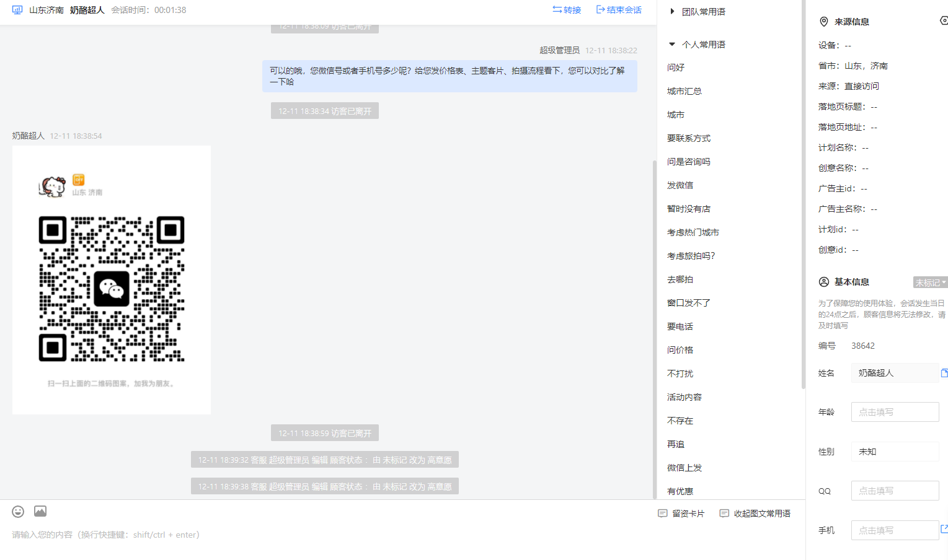Select the 问好 quick phrase

click(x=676, y=68)
